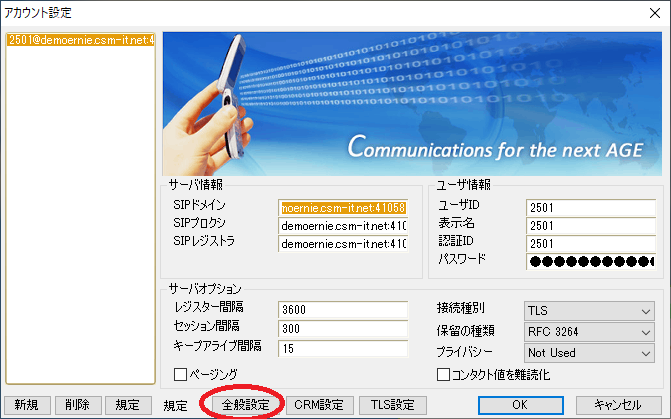Click the キャンセル button
Image resolution: width=671 pixels, height=419 pixels.
click(x=618, y=404)
